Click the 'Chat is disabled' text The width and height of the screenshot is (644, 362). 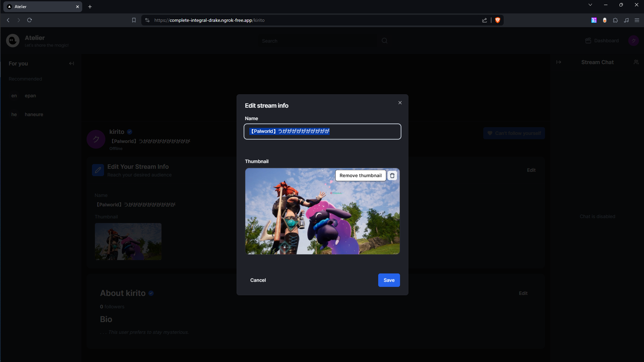click(597, 216)
